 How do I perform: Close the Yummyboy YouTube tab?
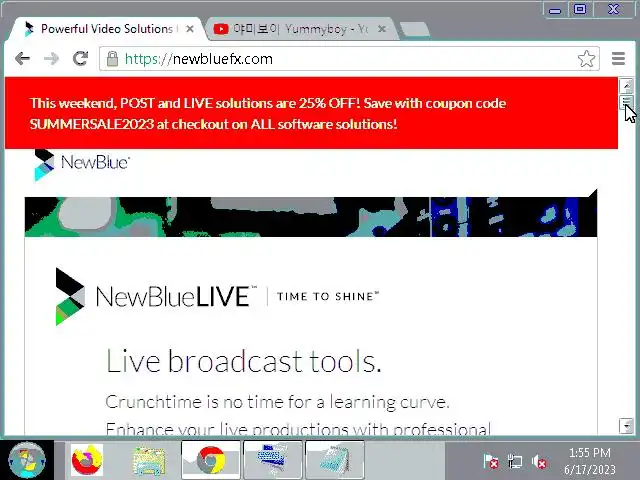382,29
